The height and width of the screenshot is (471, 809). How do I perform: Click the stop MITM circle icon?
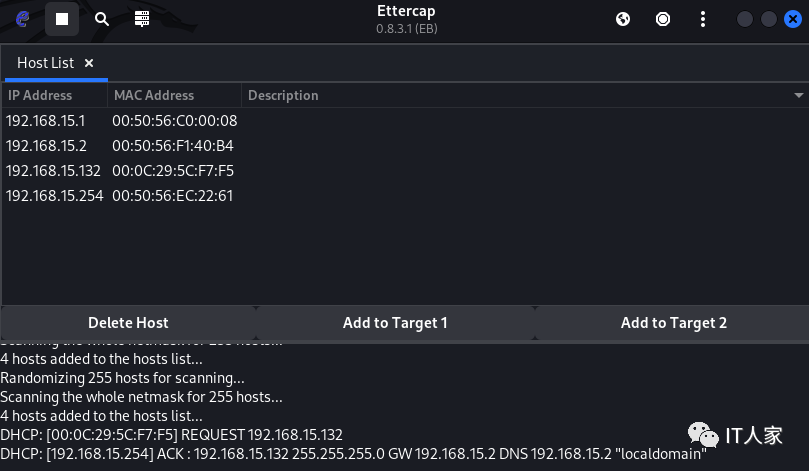[663, 19]
